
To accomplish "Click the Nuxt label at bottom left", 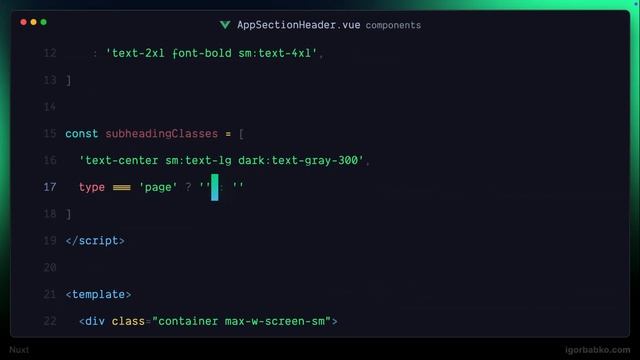I will tap(19, 350).
